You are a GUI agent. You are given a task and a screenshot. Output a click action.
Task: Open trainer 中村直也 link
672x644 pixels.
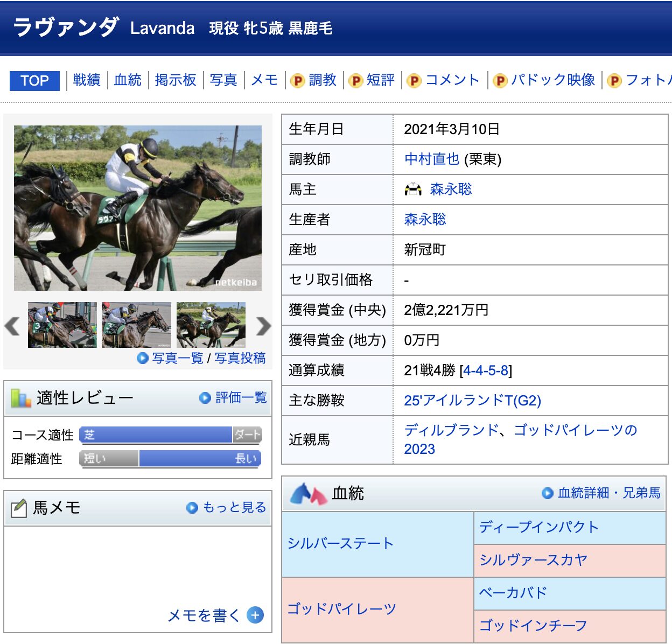point(432,159)
